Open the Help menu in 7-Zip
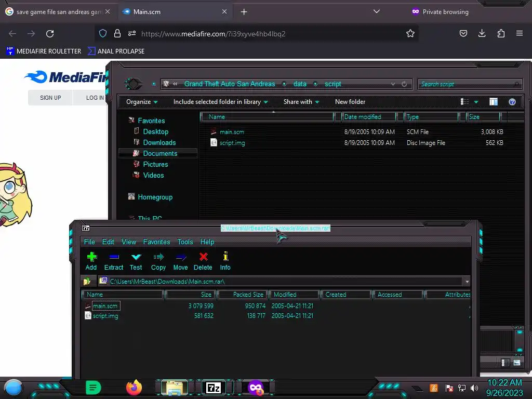The image size is (532, 399). 207,242
